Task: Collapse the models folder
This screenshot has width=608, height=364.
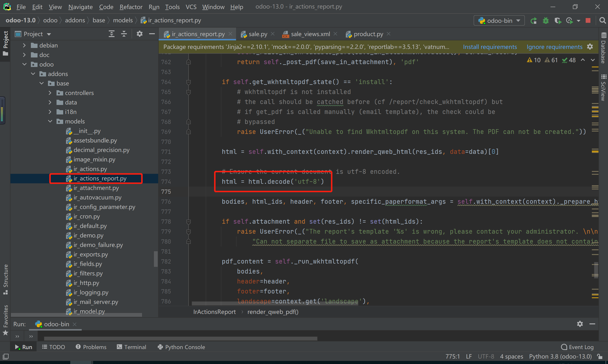Action: (x=50, y=121)
